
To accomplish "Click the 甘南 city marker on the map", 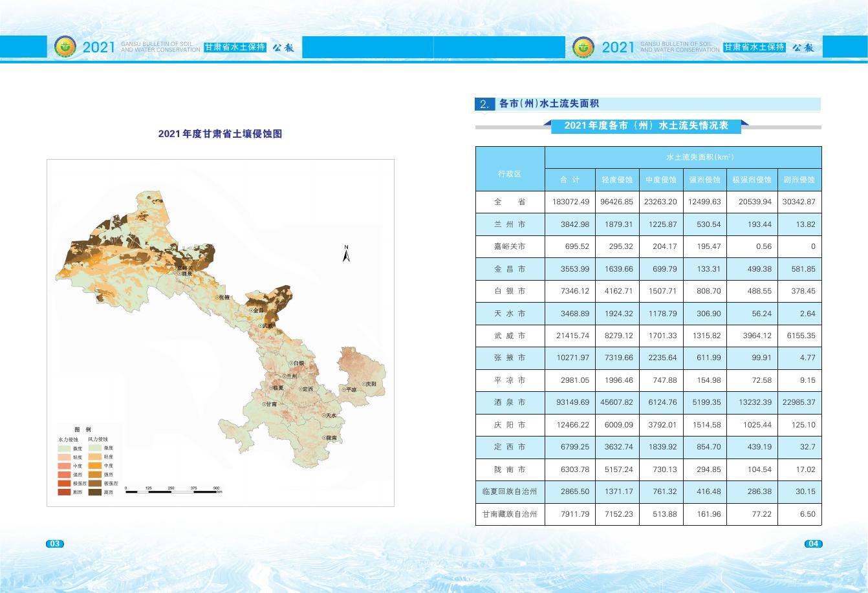I will (264, 404).
